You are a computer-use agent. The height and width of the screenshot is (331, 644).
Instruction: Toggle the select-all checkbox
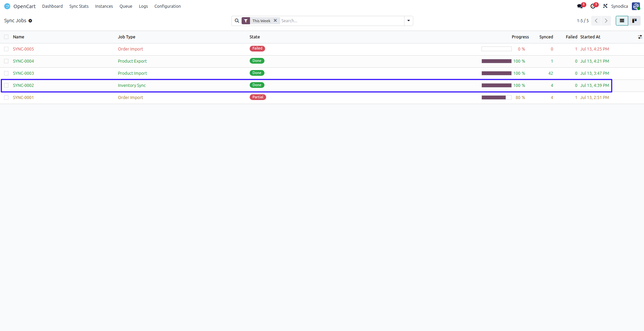[6, 37]
